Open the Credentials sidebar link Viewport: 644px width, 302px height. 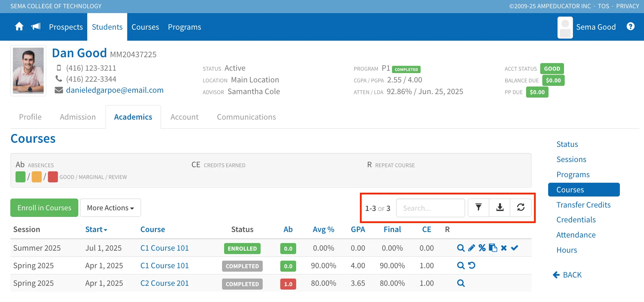pyautogui.click(x=576, y=220)
